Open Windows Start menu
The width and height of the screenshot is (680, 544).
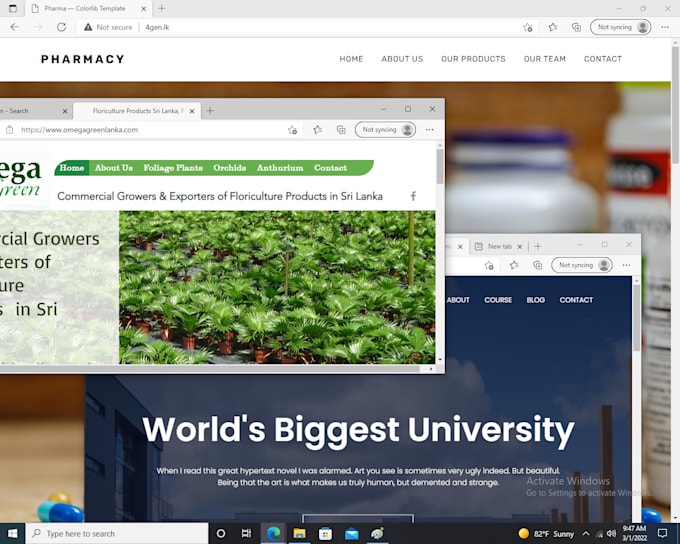click(13, 533)
